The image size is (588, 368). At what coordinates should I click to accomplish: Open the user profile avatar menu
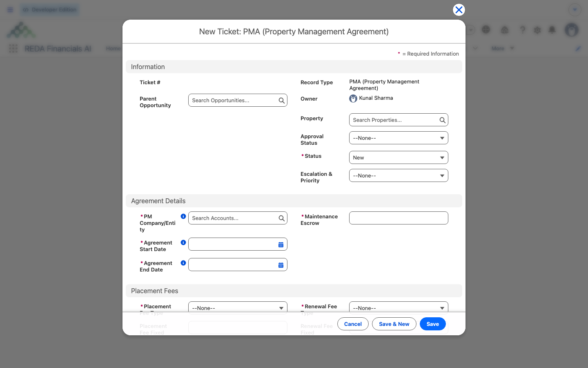572,29
